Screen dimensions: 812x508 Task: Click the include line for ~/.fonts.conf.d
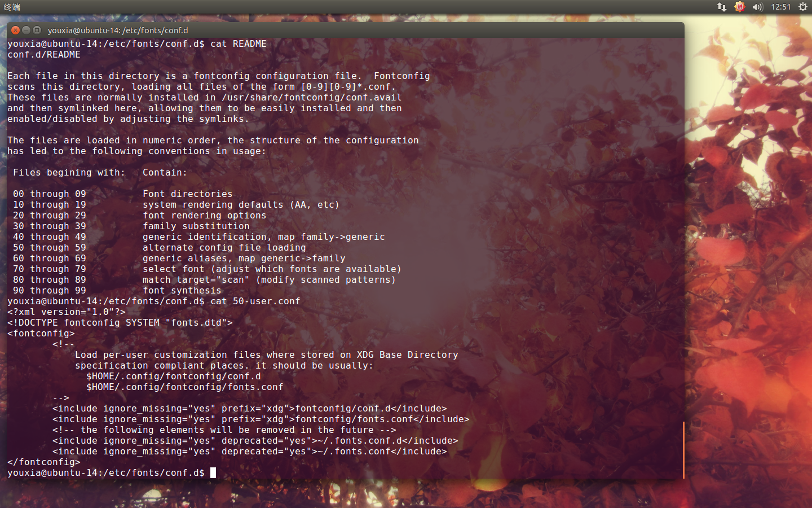(255, 440)
